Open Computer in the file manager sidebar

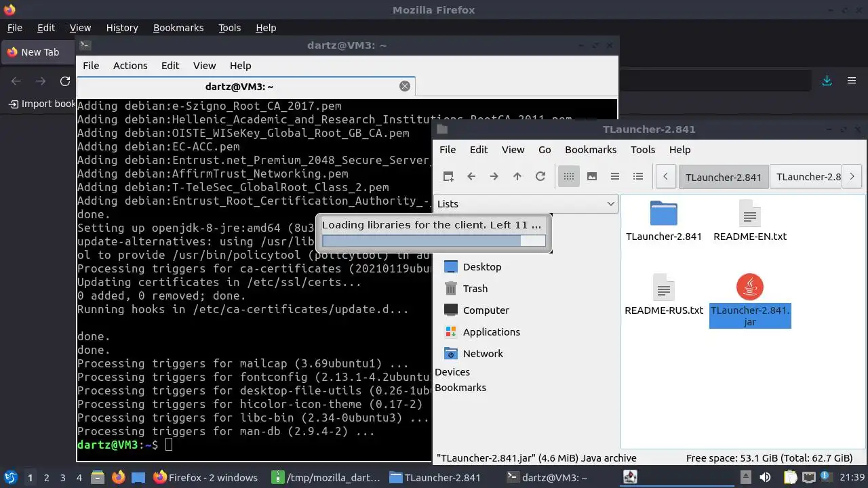click(476, 310)
